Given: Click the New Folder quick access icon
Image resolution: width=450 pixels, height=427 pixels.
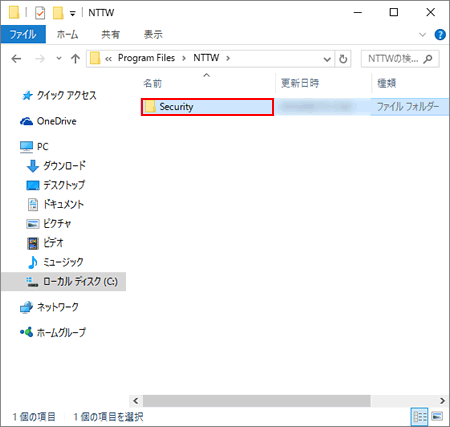Looking at the screenshot, I should 58,13.
